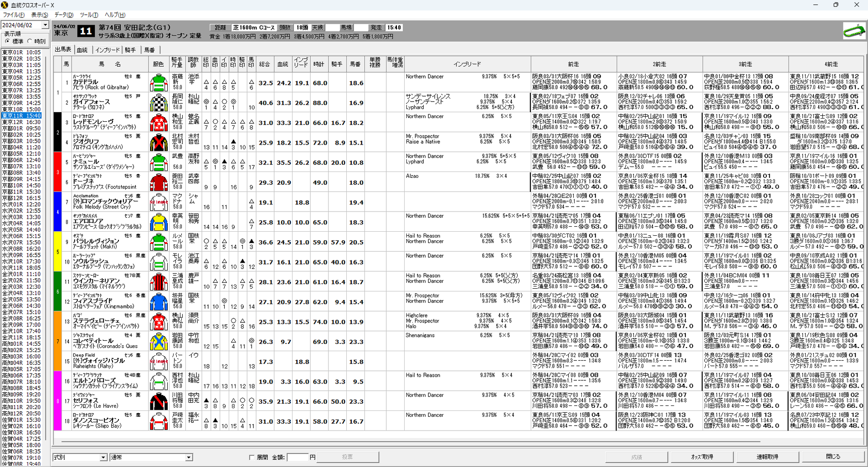Image resolution: width=868 pixels, height=467 pixels.
Task: Select race 佐賀01R 15:30 in the list
Action: tap(21, 420)
